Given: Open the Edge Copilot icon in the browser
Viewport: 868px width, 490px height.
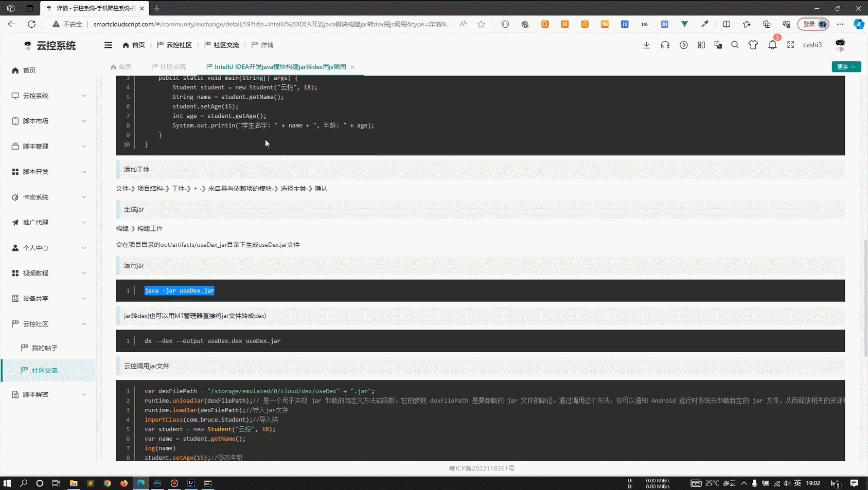Looking at the screenshot, I should point(858,24).
